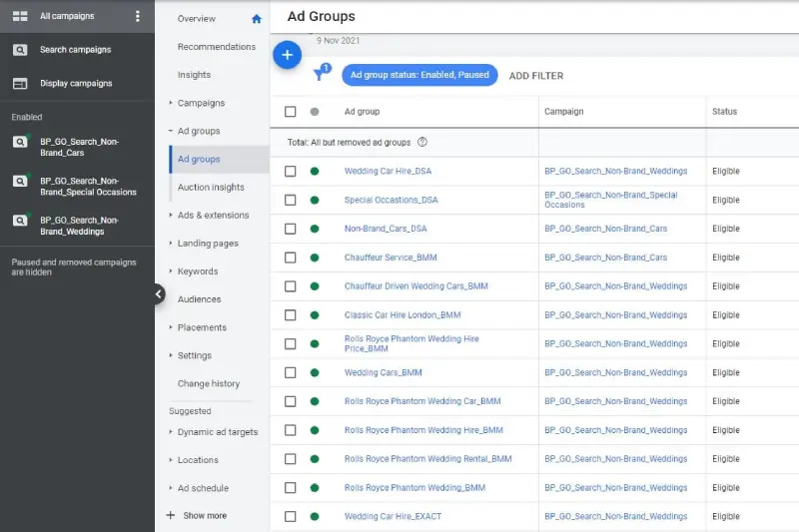Check the box for Chauffeur Service_BMM
Screen dimensions: 799x532
(290, 258)
